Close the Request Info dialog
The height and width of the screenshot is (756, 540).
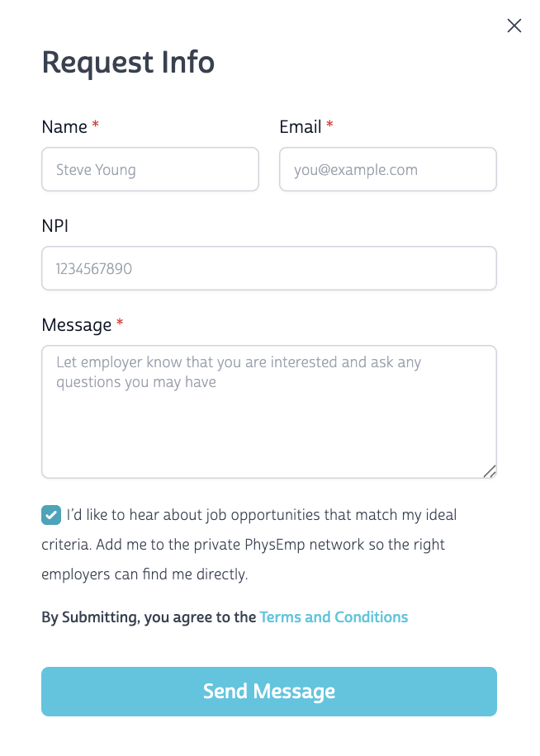pos(514,26)
